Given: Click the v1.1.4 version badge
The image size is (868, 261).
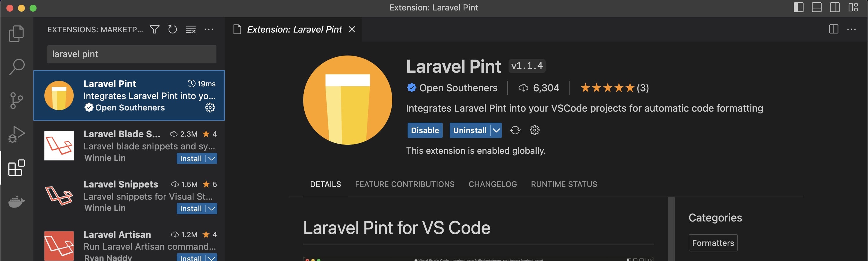Looking at the screenshot, I should [527, 65].
